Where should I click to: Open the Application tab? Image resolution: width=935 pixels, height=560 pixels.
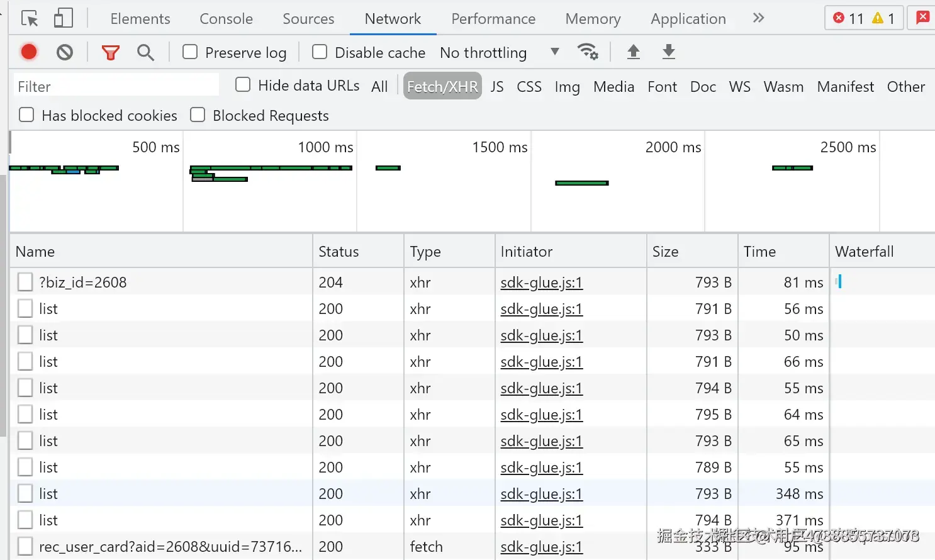(688, 19)
